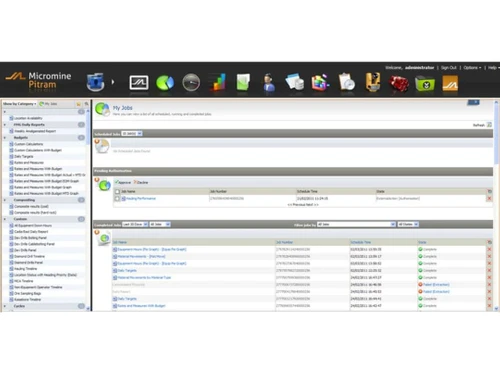Switch to the My Jobs sidebar tab

pyautogui.click(x=48, y=104)
